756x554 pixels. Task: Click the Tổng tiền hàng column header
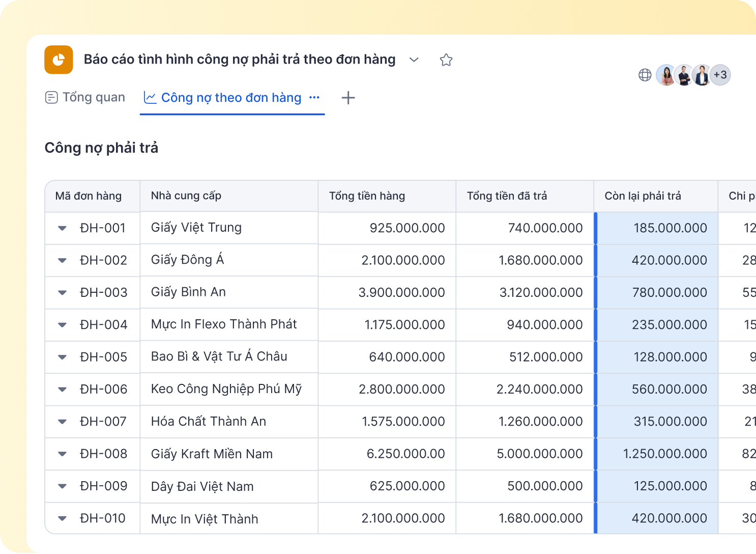387,196
